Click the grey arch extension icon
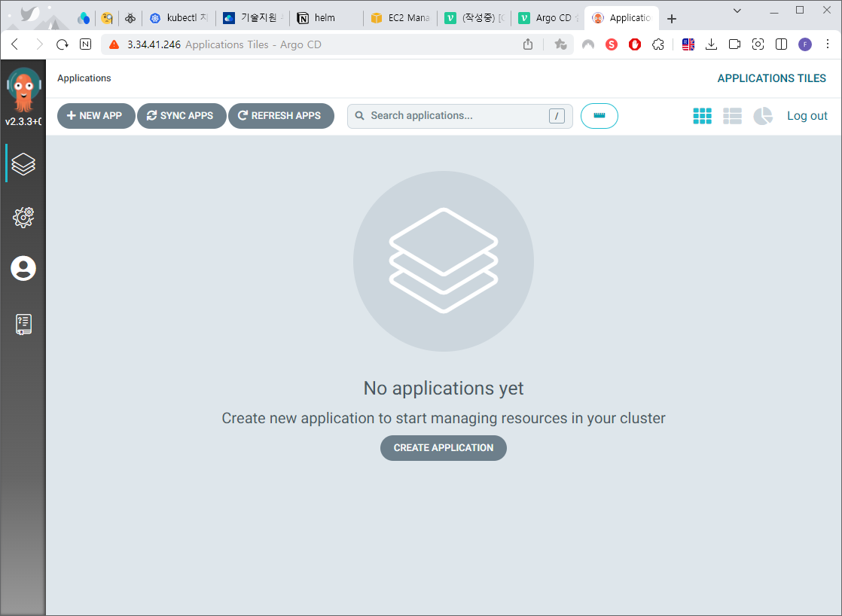 click(x=588, y=44)
